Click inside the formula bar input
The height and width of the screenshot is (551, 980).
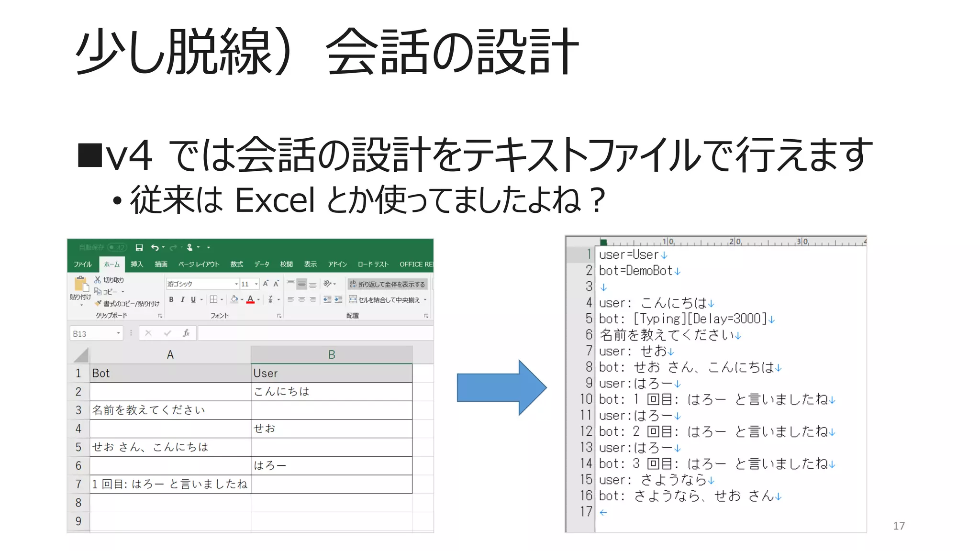(x=316, y=333)
